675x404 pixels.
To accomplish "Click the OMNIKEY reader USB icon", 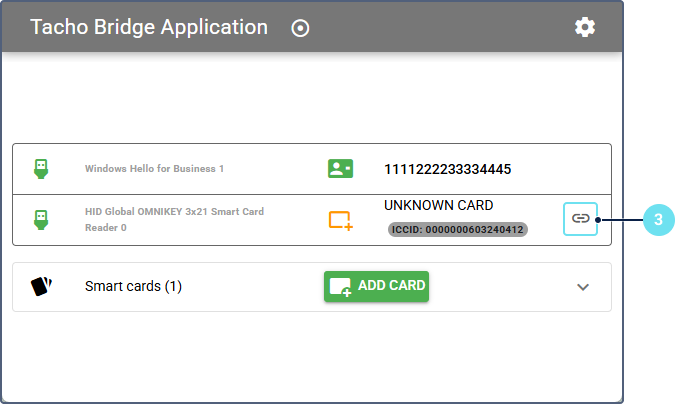I will pyautogui.click(x=41, y=219).
